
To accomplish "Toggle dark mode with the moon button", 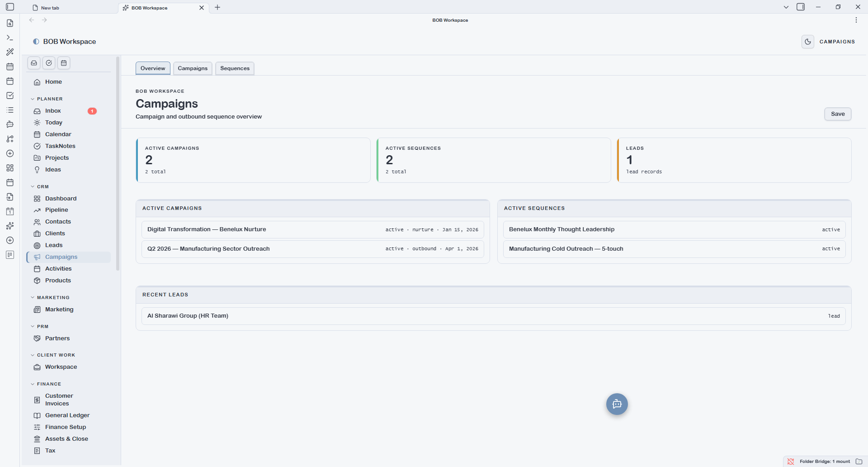I will point(808,42).
